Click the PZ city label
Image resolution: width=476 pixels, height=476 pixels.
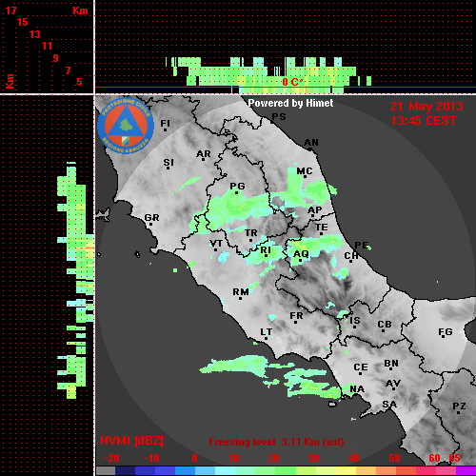point(459,407)
